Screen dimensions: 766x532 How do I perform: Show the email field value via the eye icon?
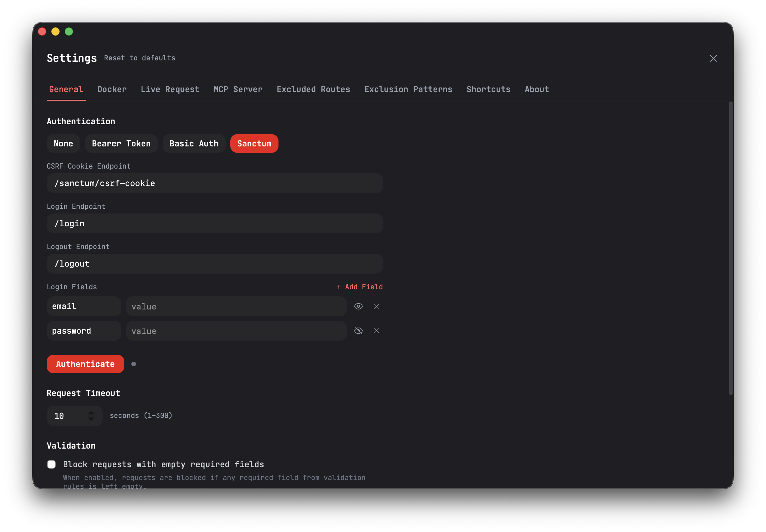coord(358,306)
